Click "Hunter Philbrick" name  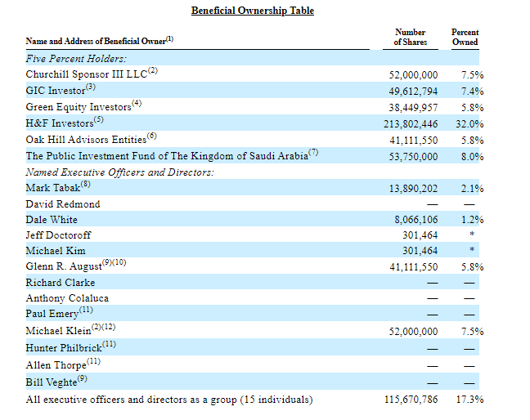coord(64,348)
